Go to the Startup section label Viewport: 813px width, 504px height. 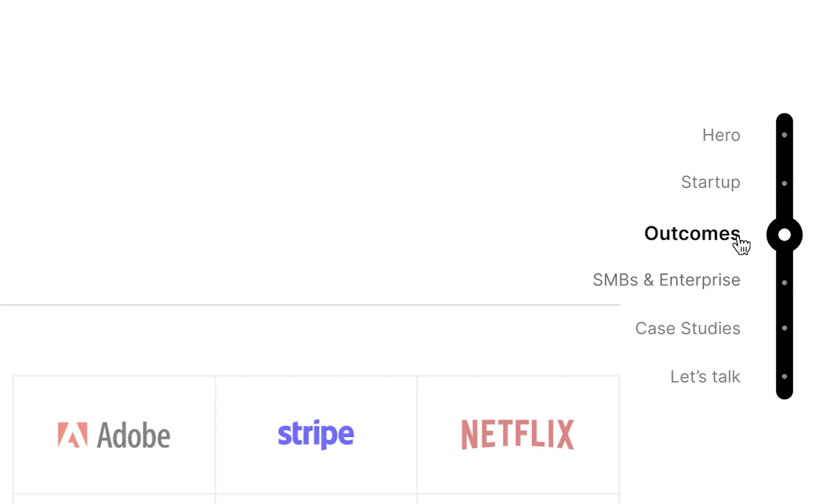710,182
